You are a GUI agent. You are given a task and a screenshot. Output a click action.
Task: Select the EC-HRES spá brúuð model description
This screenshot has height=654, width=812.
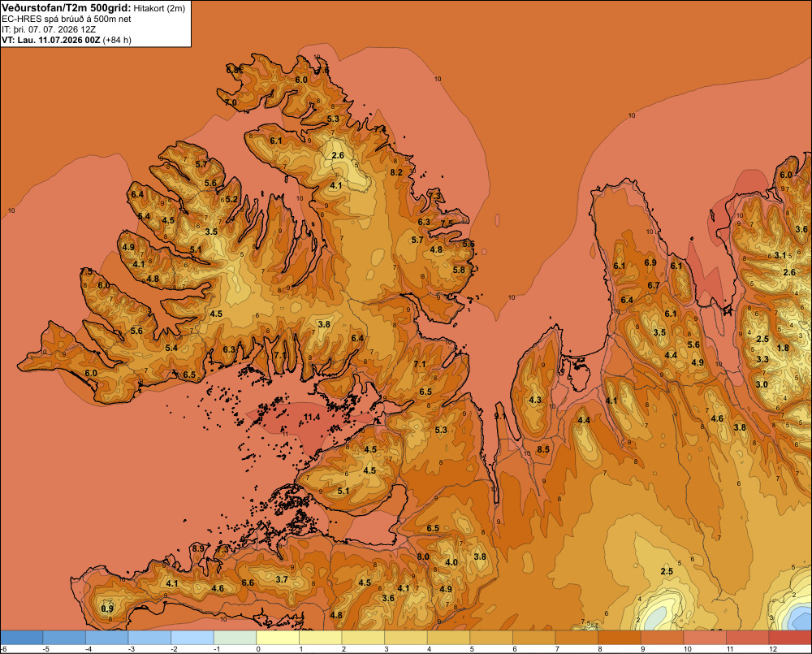67,19
